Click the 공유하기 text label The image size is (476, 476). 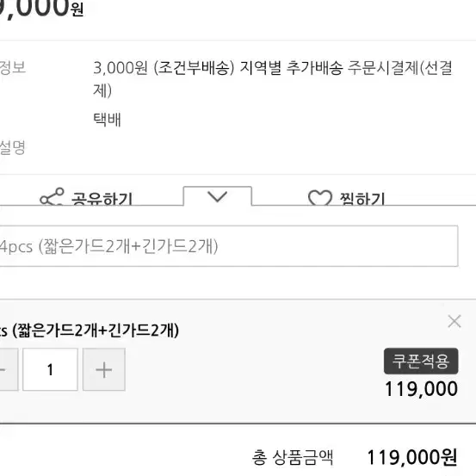tap(102, 199)
